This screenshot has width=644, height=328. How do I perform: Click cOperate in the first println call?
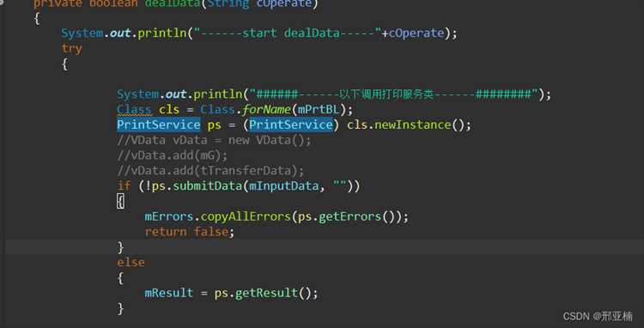416,33
